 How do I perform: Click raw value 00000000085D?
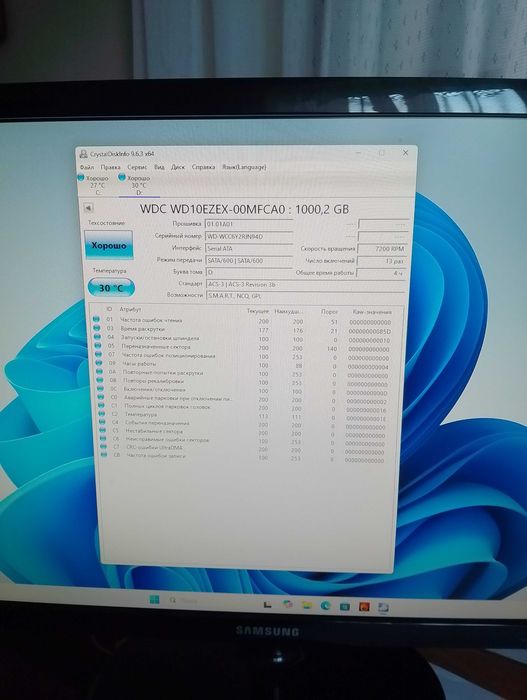click(369, 331)
